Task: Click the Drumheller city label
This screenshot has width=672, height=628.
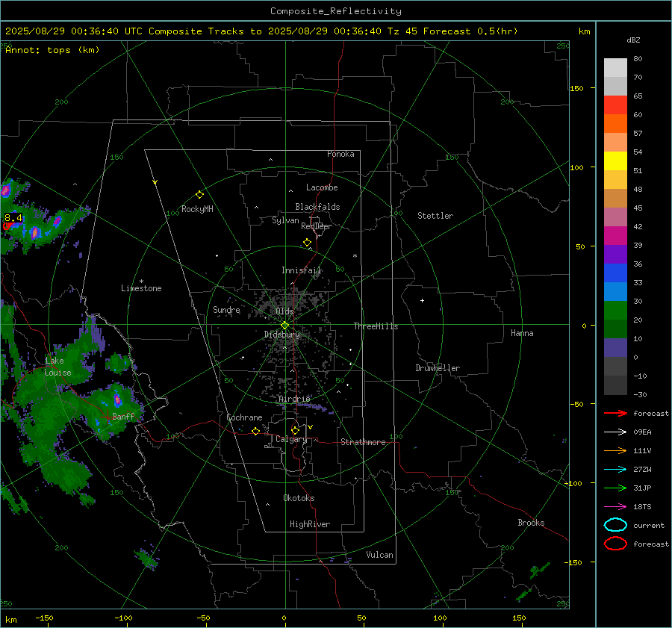Action: [x=438, y=368]
